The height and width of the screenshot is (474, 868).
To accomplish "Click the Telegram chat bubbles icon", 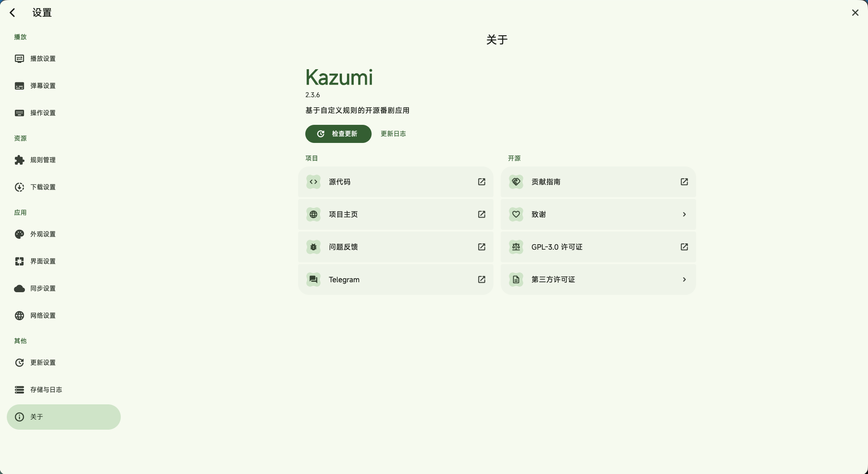I will click(313, 280).
